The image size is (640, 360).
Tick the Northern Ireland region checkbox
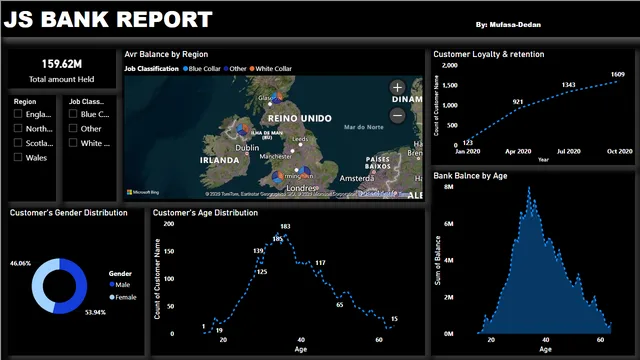pyautogui.click(x=18, y=128)
